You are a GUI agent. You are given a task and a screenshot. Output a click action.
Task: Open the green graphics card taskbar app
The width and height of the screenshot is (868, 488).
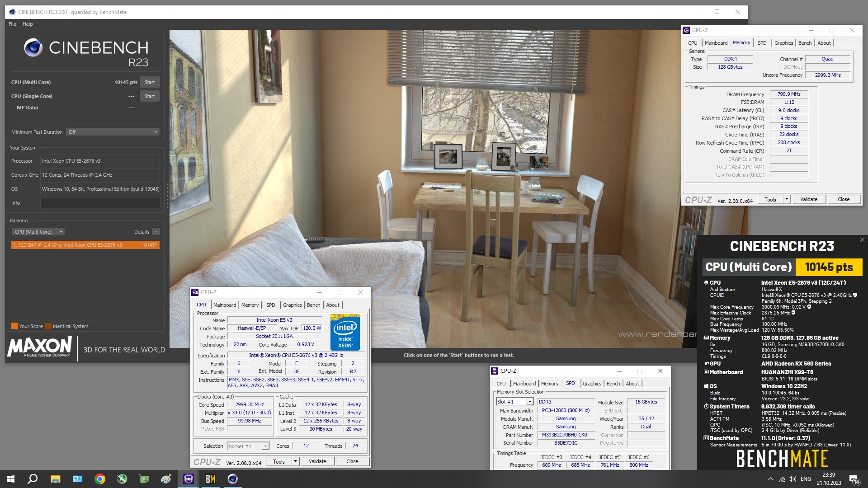(x=144, y=479)
